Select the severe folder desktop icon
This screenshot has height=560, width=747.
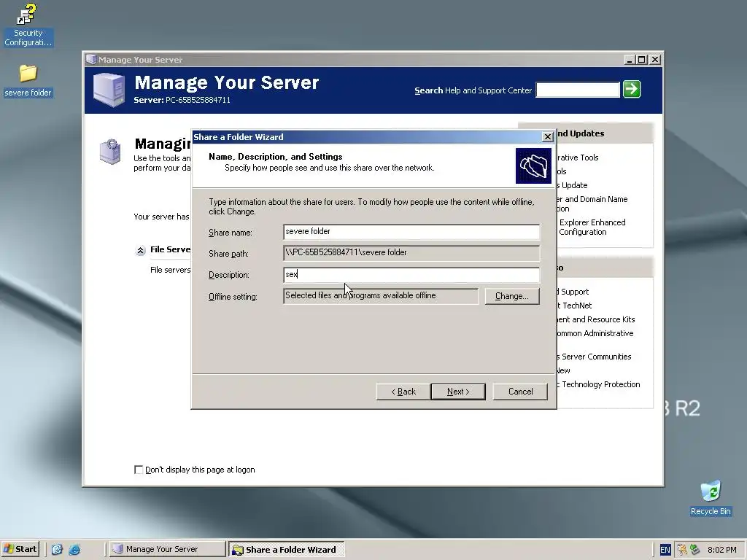click(28, 81)
